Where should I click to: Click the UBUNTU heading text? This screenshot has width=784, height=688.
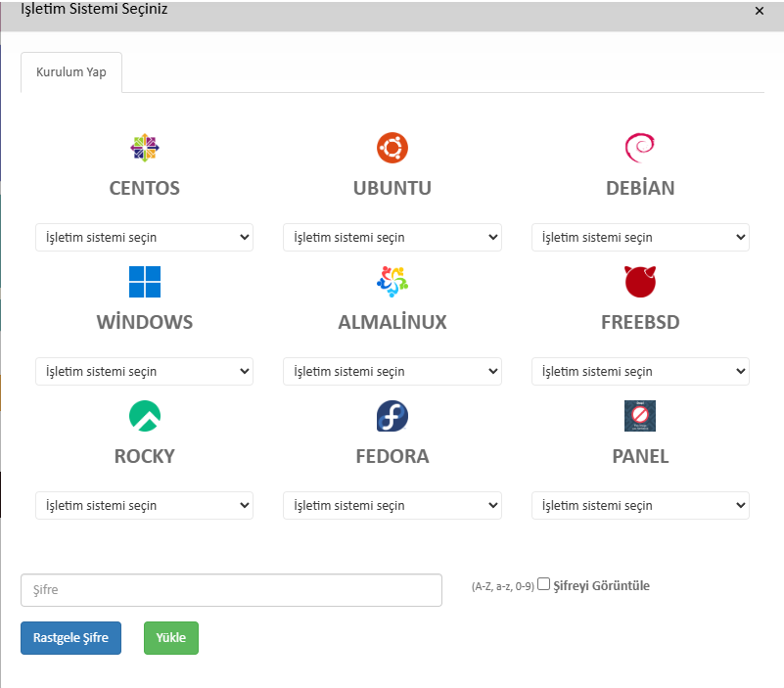[x=392, y=188]
